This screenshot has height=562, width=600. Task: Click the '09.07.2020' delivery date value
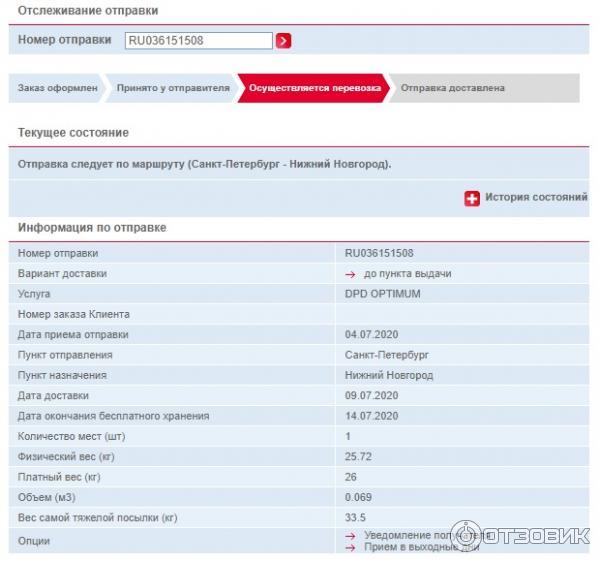(371, 396)
